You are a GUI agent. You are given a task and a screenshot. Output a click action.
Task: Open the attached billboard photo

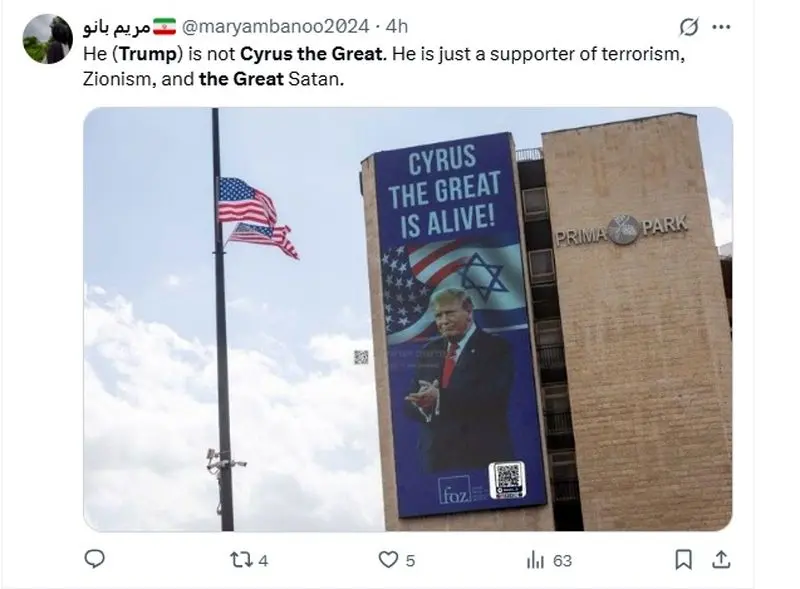pyautogui.click(x=408, y=319)
